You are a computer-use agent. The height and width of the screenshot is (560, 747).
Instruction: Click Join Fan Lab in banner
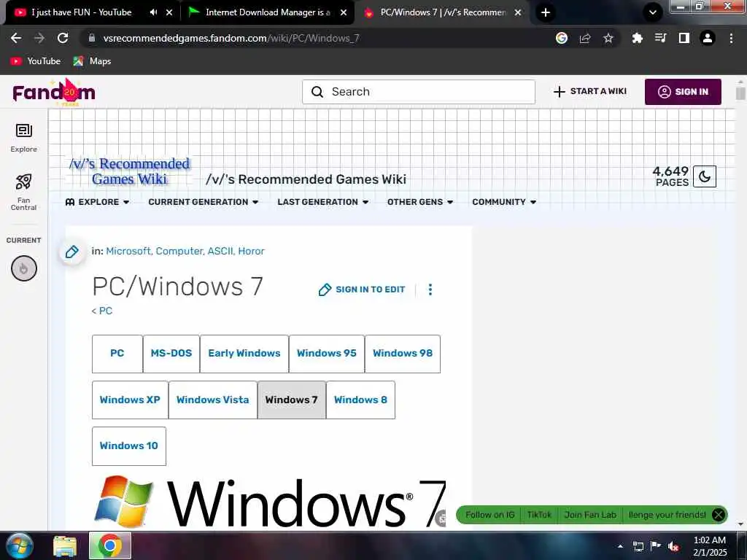pyautogui.click(x=589, y=515)
